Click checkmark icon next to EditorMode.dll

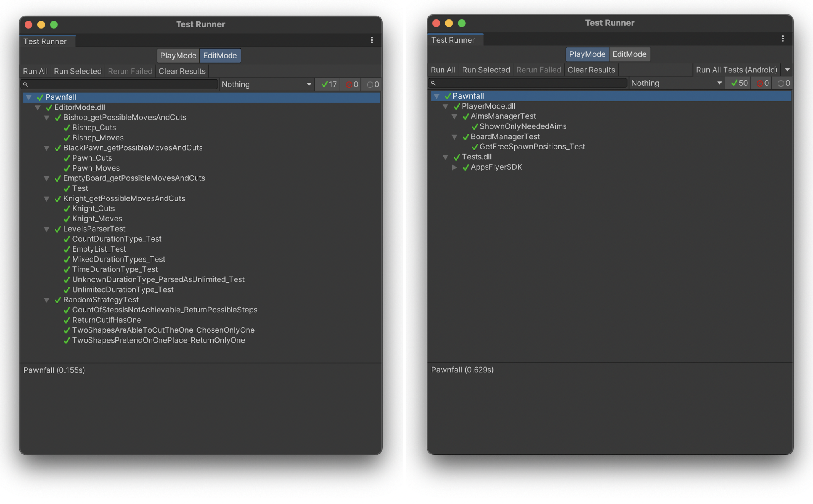(49, 107)
